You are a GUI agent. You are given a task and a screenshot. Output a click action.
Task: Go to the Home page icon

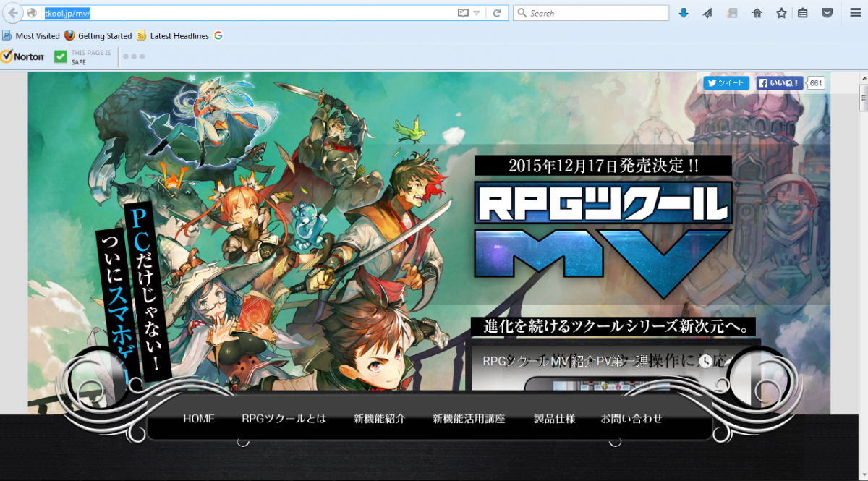757,13
